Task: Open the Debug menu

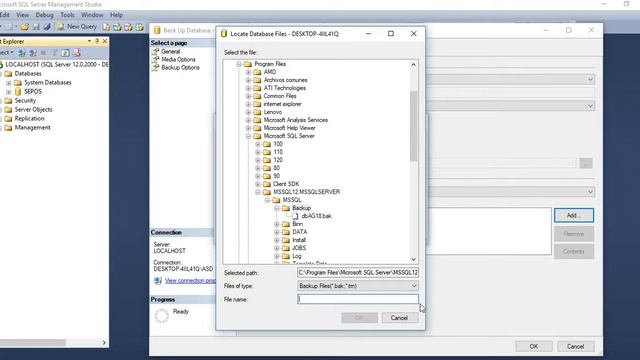Action: [44, 15]
